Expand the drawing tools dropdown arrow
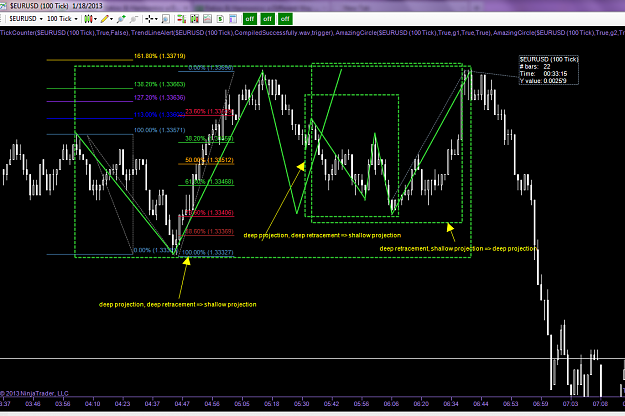 [111, 19]
